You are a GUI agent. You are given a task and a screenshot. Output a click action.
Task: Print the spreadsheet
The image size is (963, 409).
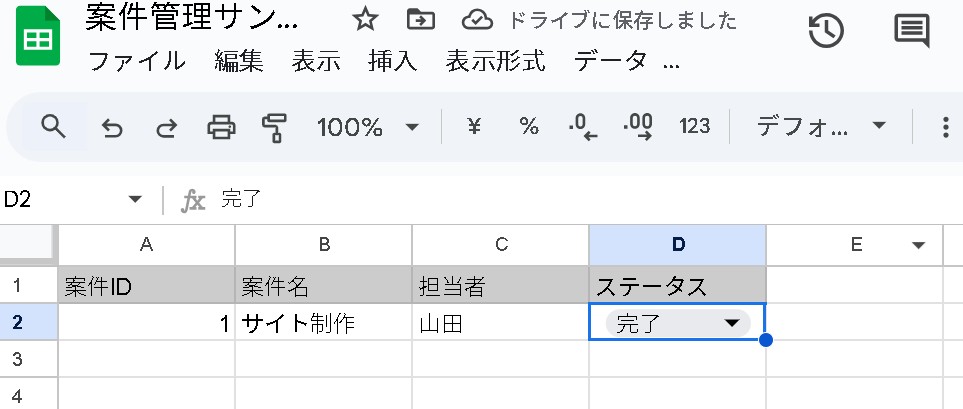pos(221,127)
